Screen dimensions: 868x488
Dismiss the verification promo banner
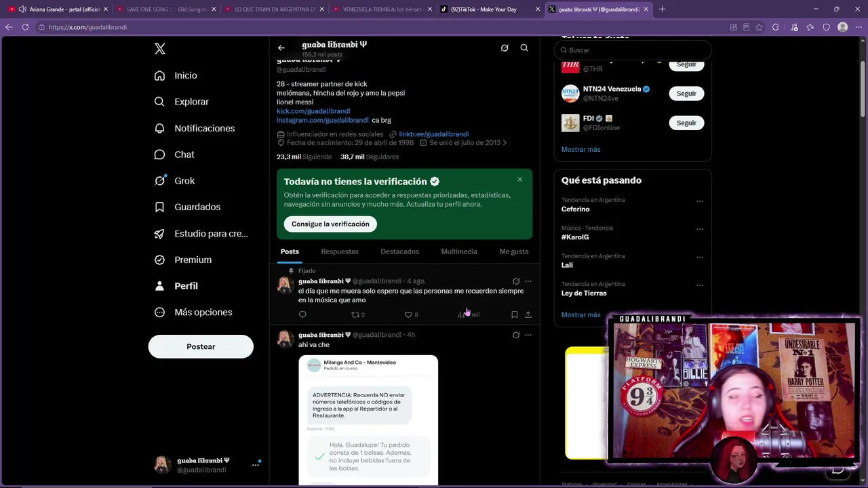click(520, 180)
